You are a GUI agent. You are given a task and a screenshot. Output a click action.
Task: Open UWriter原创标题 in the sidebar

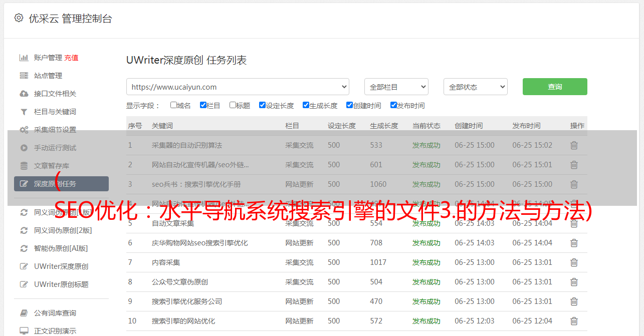61,284
